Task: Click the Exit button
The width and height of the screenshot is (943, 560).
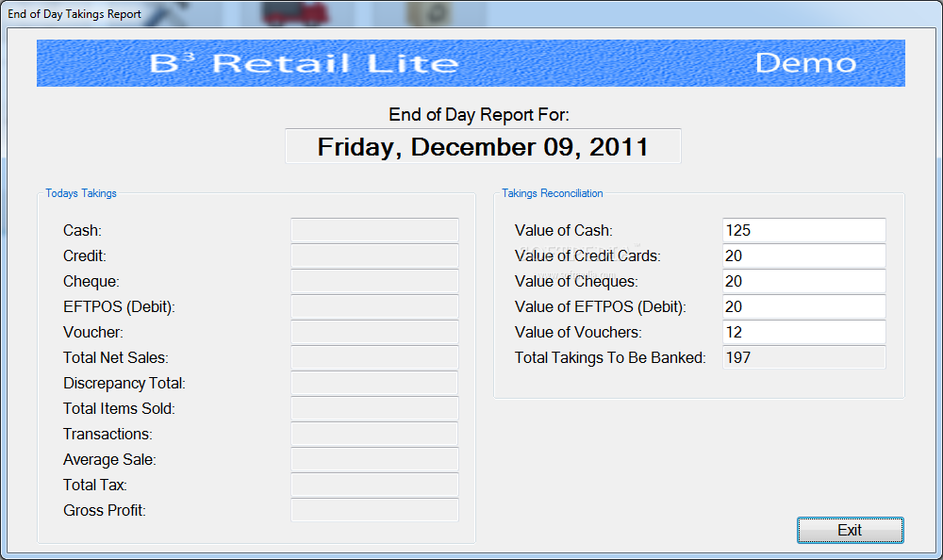Action: [x=850, y=530]
